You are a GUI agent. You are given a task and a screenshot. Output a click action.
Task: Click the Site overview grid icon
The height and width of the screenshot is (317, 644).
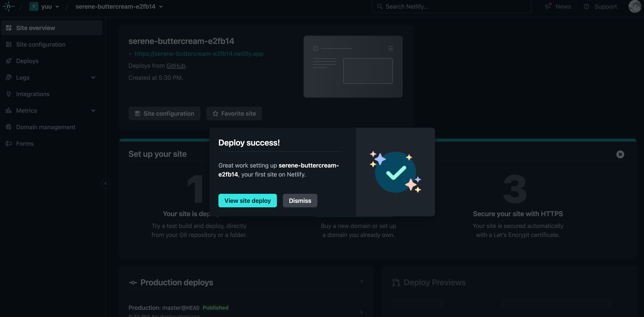tap(9, 28)
